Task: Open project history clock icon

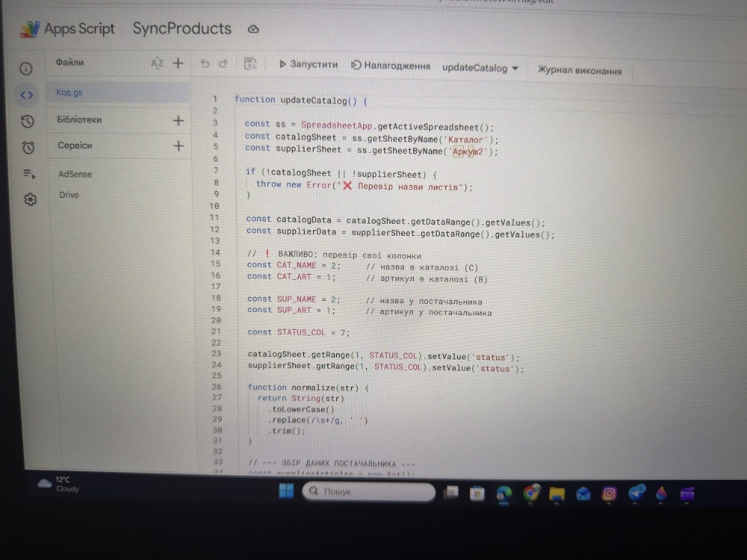Action: pos(28,122)
